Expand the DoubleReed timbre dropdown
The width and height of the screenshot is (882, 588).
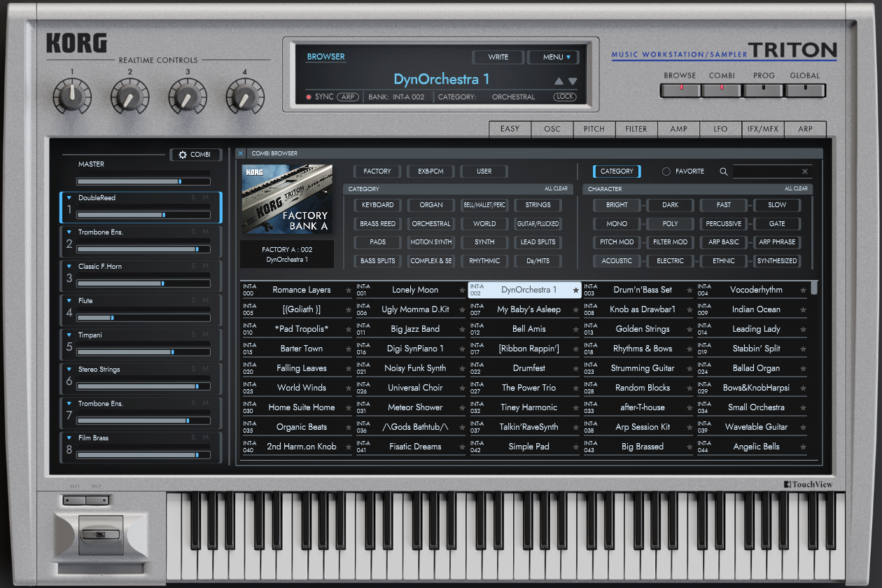69,198
